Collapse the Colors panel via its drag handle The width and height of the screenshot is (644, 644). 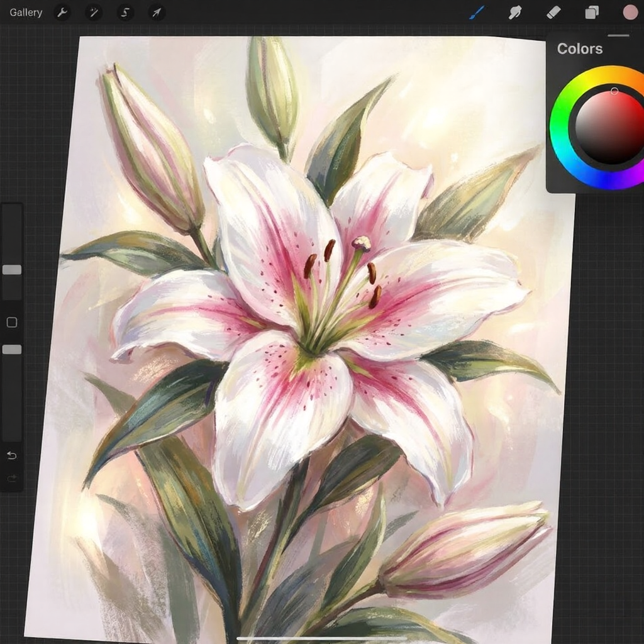tap(618, 36)
